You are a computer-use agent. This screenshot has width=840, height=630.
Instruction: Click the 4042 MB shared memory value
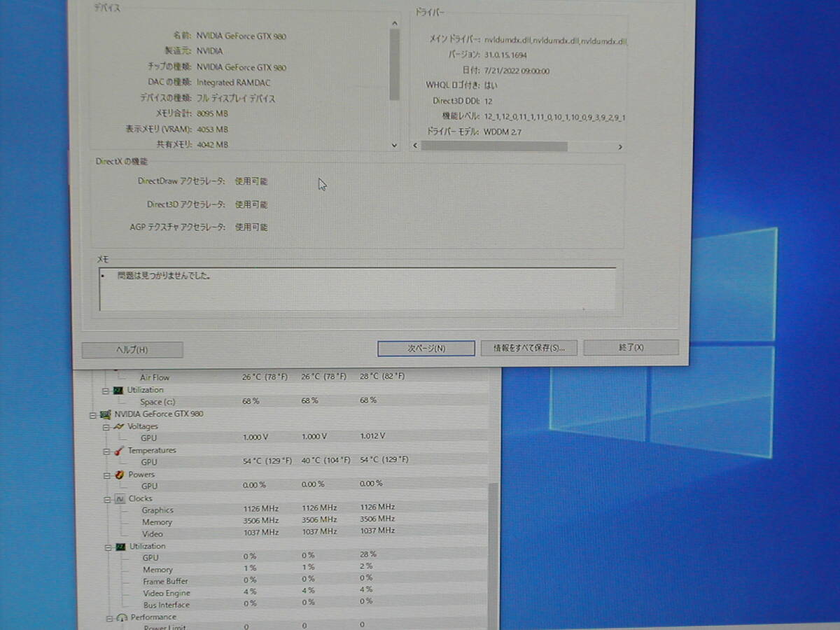(212, 145)
